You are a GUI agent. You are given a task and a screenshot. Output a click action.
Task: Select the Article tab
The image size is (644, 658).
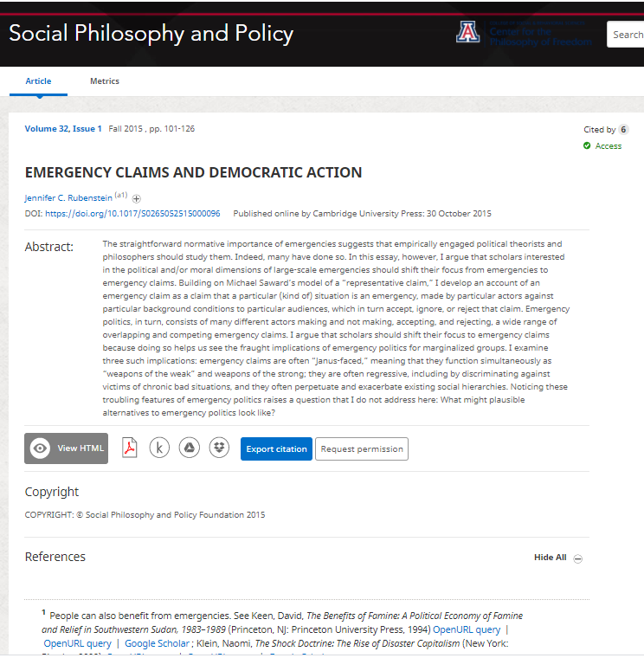pyautogui.click(x=38, y=81)
